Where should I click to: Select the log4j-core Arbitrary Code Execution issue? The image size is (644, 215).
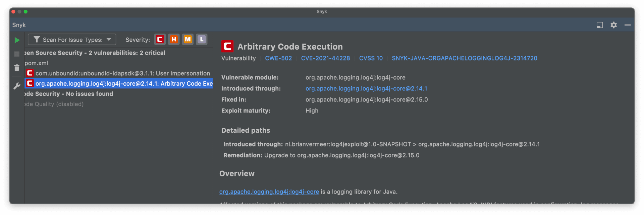[x=124, y=84]
